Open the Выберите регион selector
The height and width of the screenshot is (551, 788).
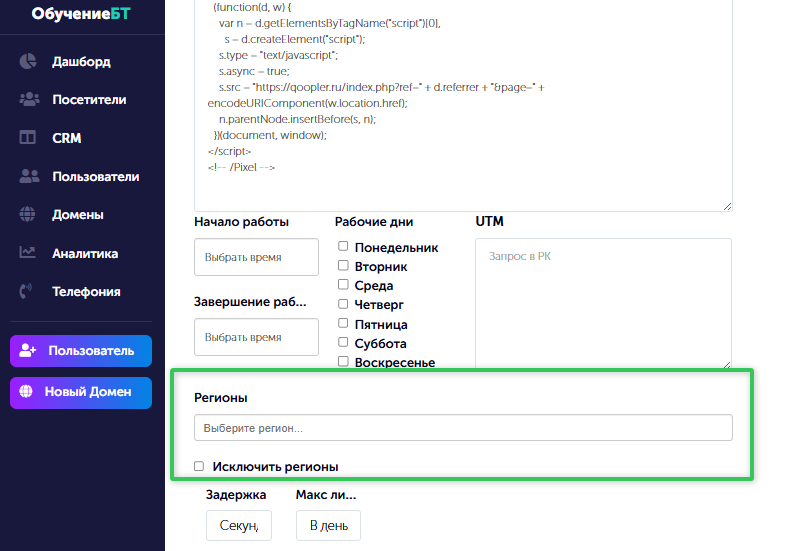pyautogui.click(x=463, y=428)
